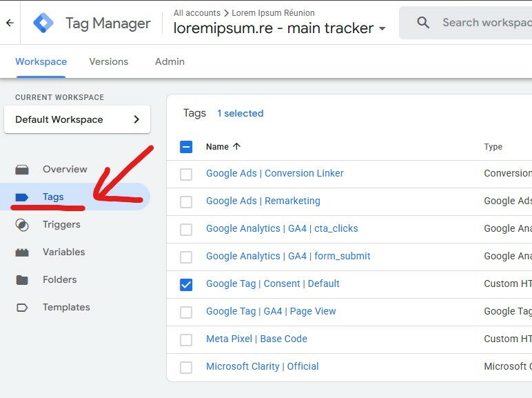
Task: Click the Variables sidebar icon
Action: pyautogui.click(x=22, y=252)
